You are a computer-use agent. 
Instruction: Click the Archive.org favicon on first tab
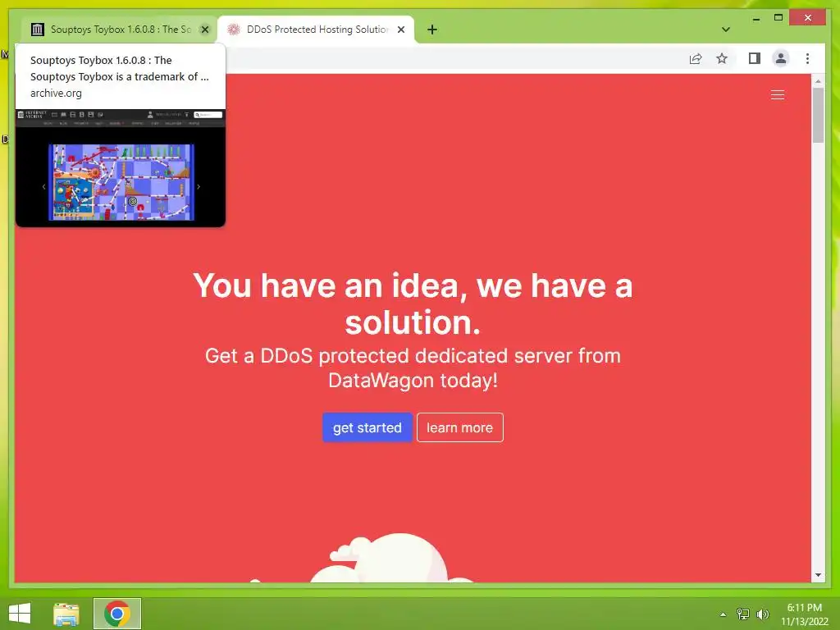click(37, 30)
